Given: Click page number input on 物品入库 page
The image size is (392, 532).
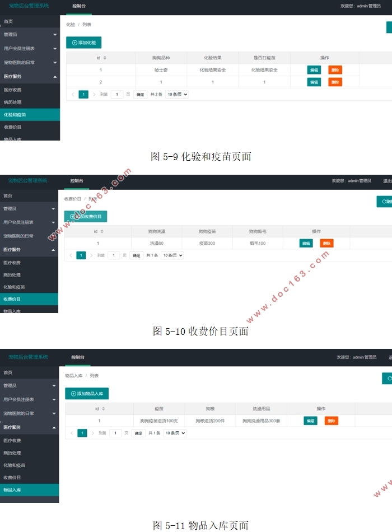Looking at the screenshot, I should [x=115, y=433].
